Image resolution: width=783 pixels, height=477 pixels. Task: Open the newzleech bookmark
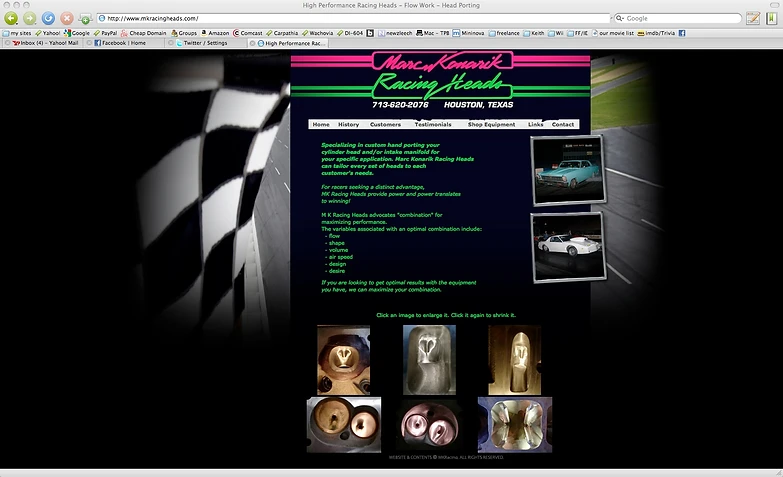click(395, 33)
